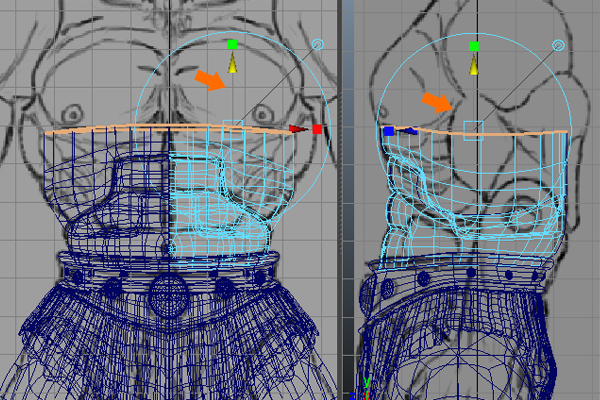600x400 pixels.
Task: Click small double-circle handle in left viewport
Action: pos(318,44)
